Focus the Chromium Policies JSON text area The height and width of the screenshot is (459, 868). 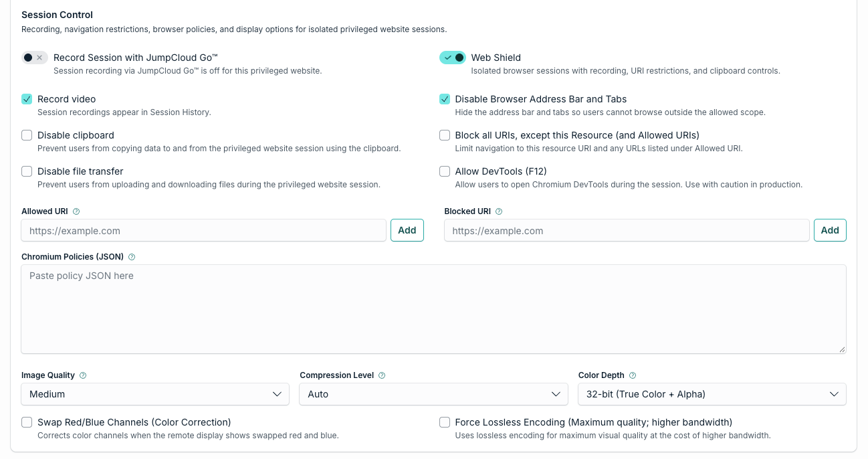point(434,309)
